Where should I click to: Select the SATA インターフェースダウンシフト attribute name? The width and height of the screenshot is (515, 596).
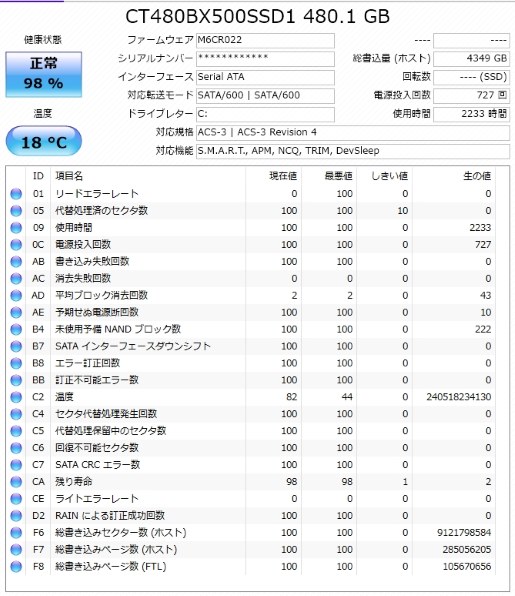point(133,346)
